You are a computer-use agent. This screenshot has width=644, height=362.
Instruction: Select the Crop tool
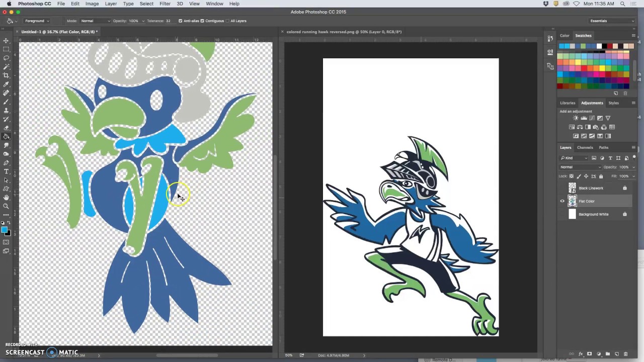click(6, 75)
